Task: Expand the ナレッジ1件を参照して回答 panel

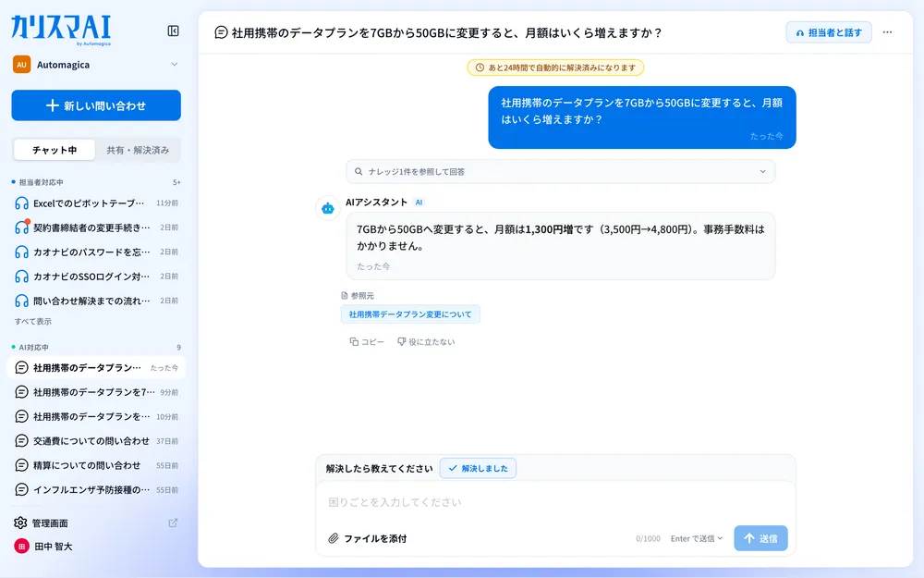Action: 560,172
